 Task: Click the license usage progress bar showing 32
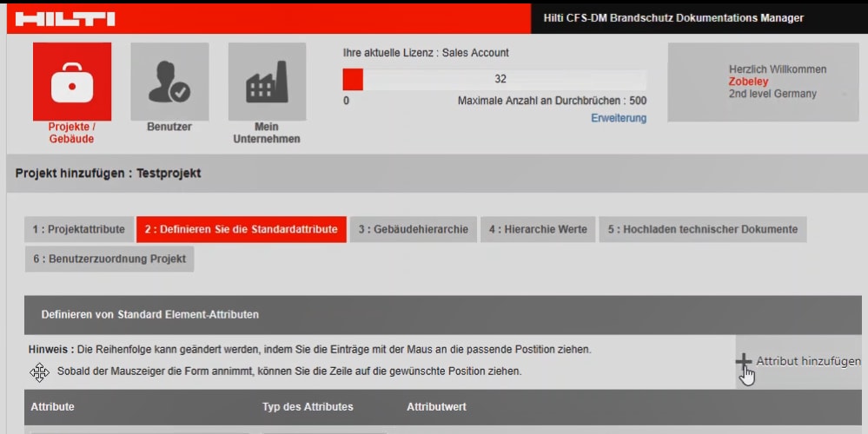494,79
